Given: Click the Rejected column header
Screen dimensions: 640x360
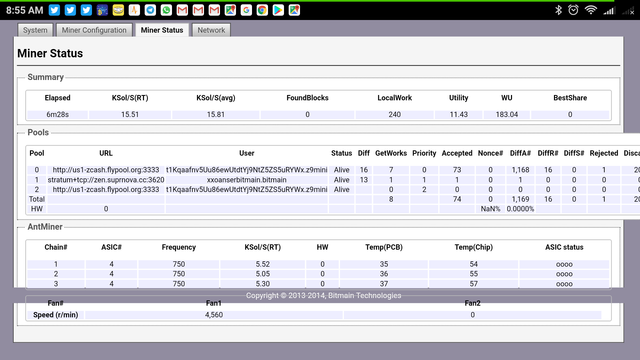Looking at the screenshot, I should pyautogui.click(x=604, y=153).
